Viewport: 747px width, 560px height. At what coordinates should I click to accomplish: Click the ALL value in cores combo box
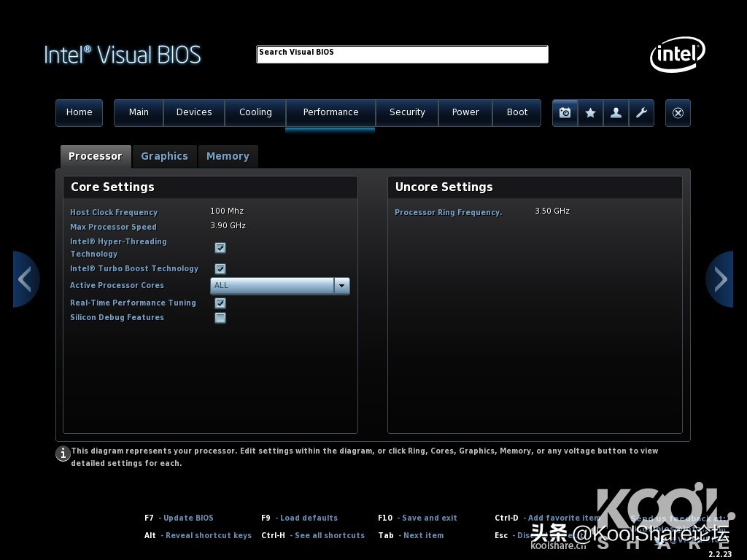(272, 286)
